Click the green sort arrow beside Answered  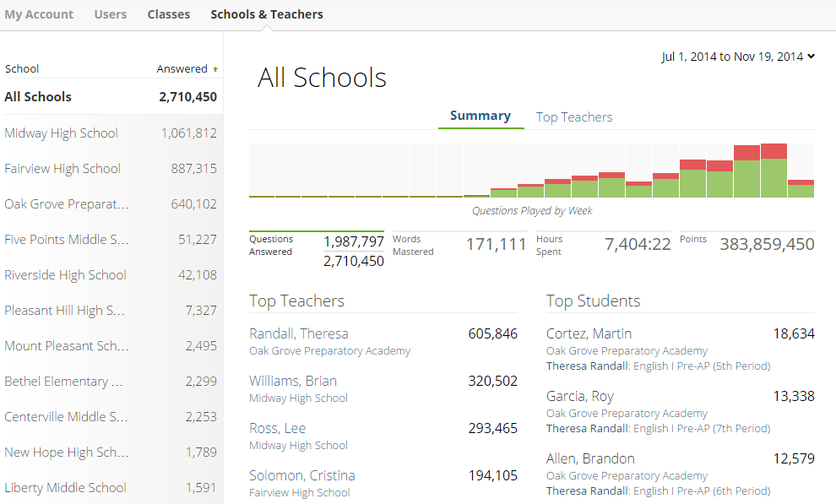pyautogui.click(x=215, y=69)
